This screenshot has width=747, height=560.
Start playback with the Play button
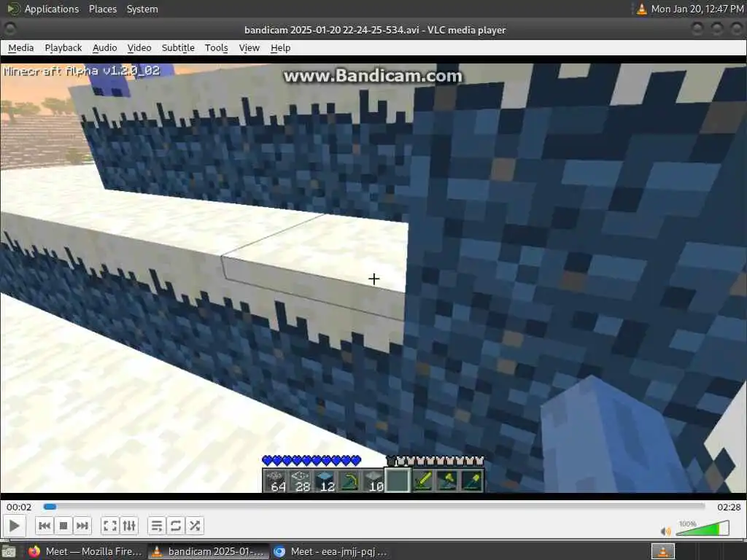[15, 526]
